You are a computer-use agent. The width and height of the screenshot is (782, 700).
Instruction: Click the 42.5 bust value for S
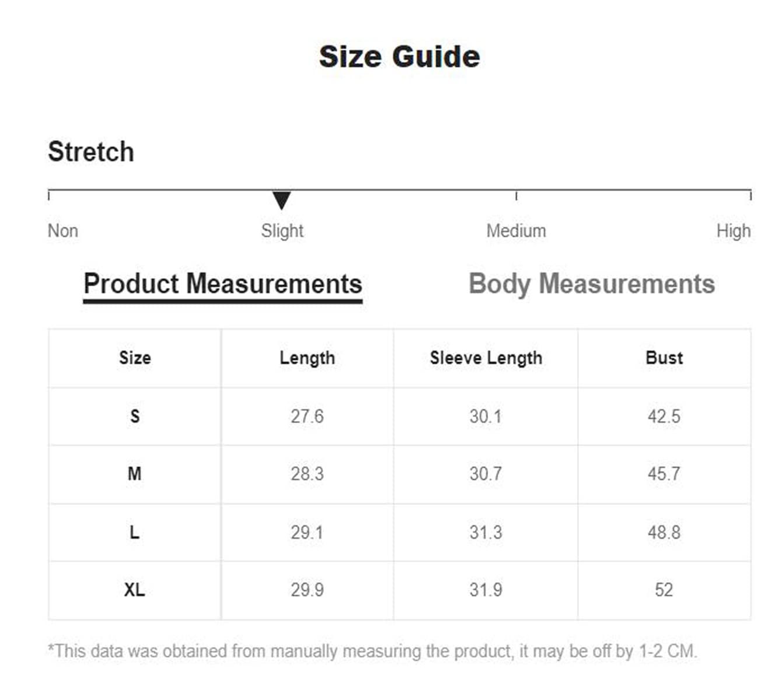(x=664, y=416)
